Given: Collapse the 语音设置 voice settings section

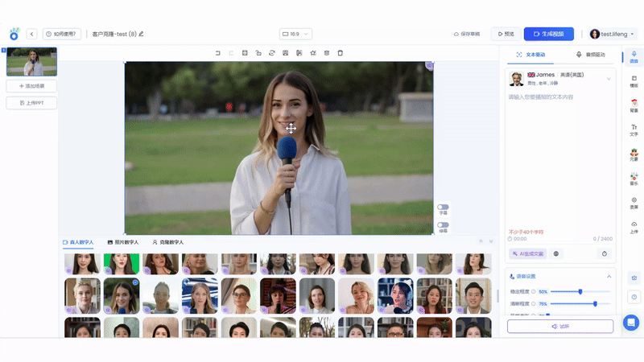Looking at the screenshot, I should [x=608, y=276].
